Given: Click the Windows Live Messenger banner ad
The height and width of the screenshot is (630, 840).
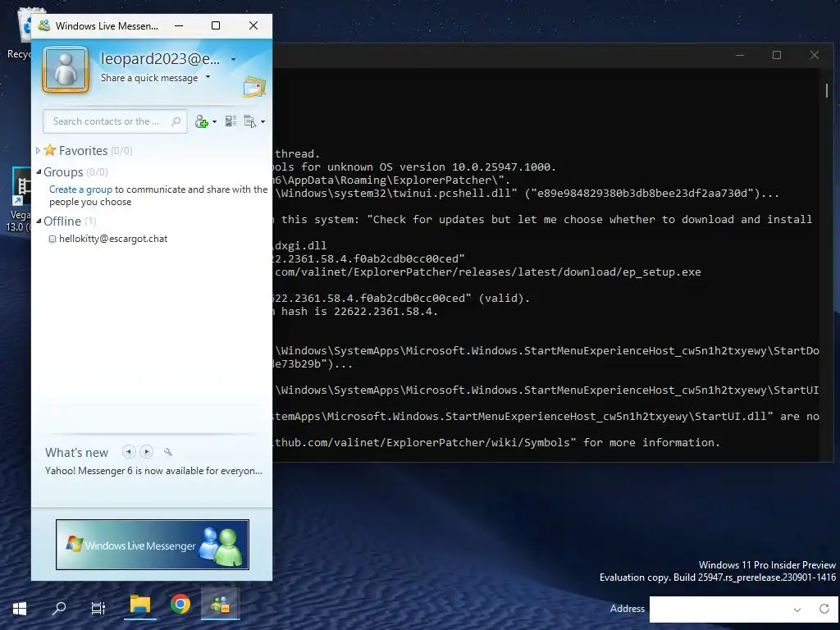Looking at the screenshot, I should pos(152,545).
